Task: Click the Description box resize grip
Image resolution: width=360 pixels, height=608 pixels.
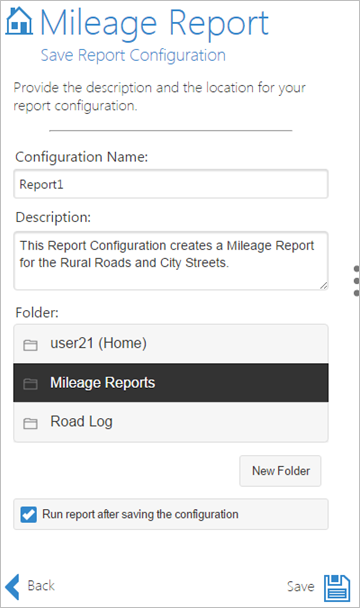Action: 324,285
